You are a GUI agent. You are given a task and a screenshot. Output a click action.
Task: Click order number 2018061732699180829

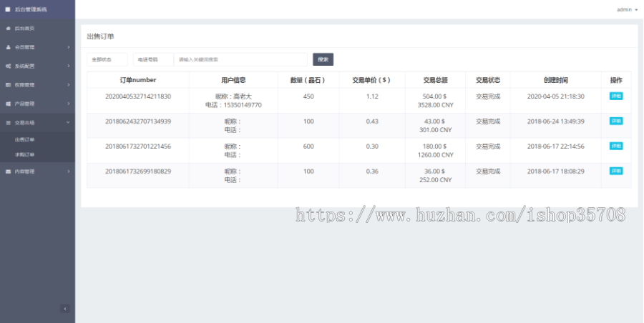[138, 172]
